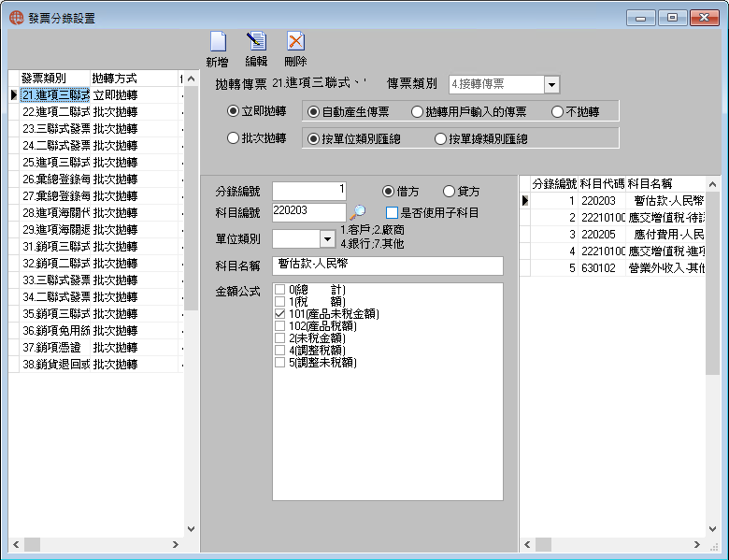729x560 pixels.
Task: Select invoice type row 33.三聯式發票
Action: (95, 280)
